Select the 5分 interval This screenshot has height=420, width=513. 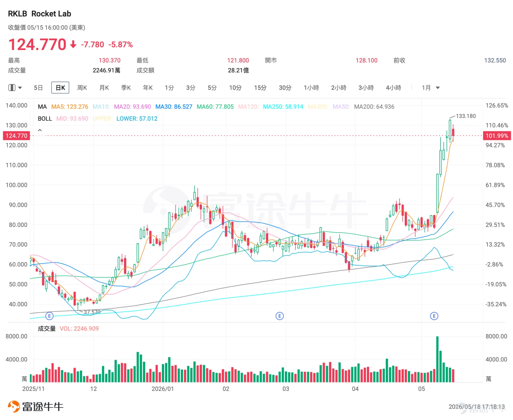pyautogui.click(x=212, y=88)
